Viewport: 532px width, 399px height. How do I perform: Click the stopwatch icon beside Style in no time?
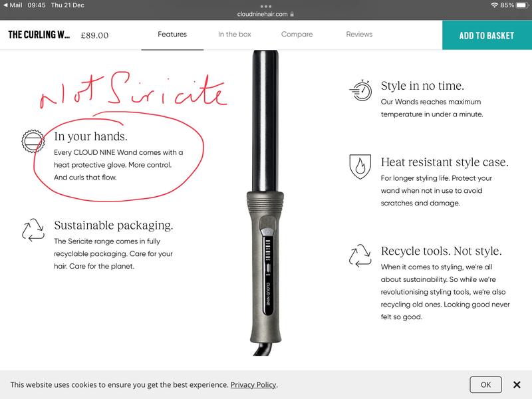[360, 90]
